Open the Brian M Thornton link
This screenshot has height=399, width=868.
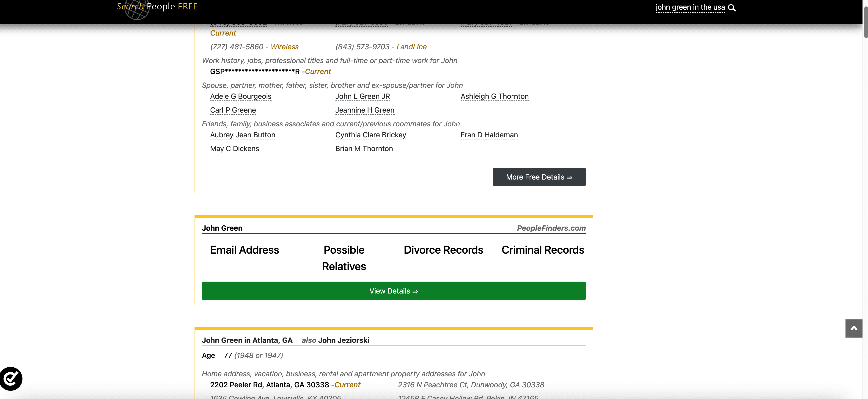(x=364, y=149)
